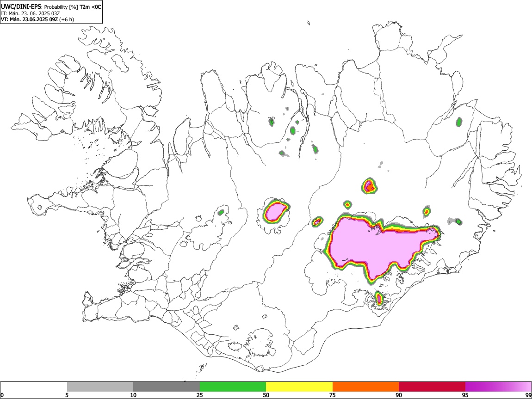532x399 pixels.
Task: Click the '10' legend tick label
Action: coord(133,395)
